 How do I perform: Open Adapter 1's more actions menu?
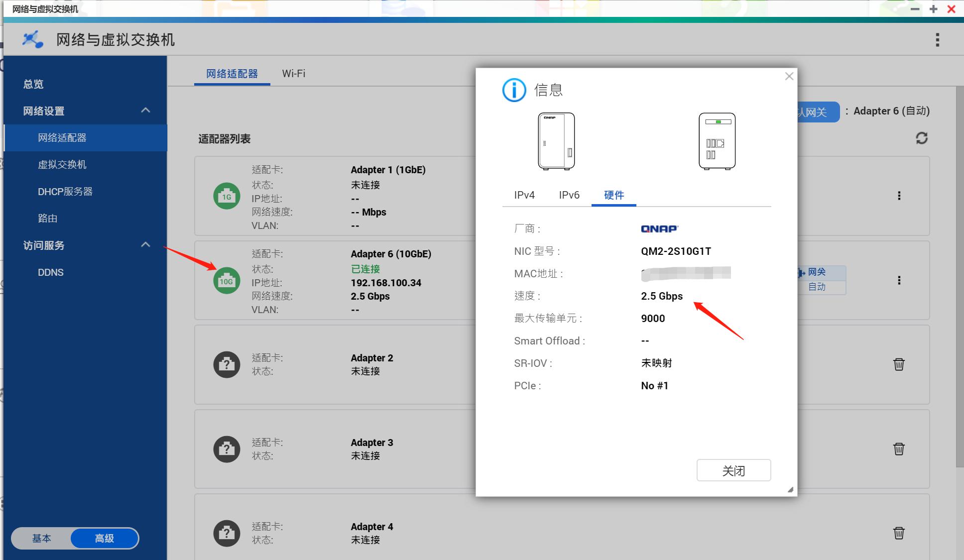click(x=900, y=196)
